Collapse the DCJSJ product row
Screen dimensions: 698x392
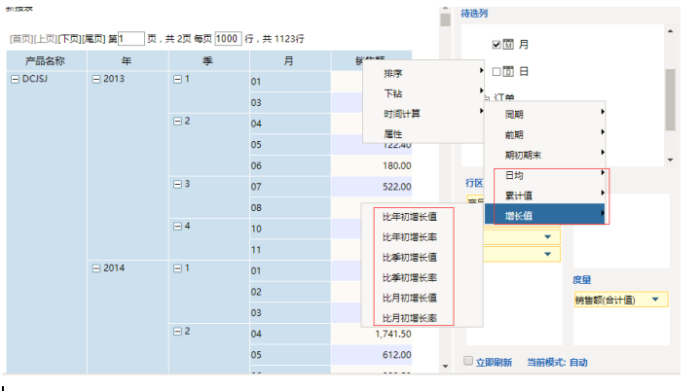point(15,79)
